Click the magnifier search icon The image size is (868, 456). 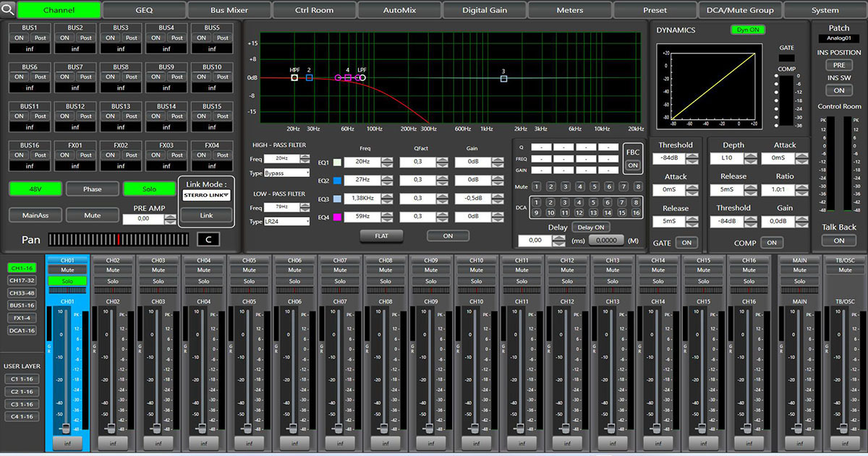[x=8, y=10]
